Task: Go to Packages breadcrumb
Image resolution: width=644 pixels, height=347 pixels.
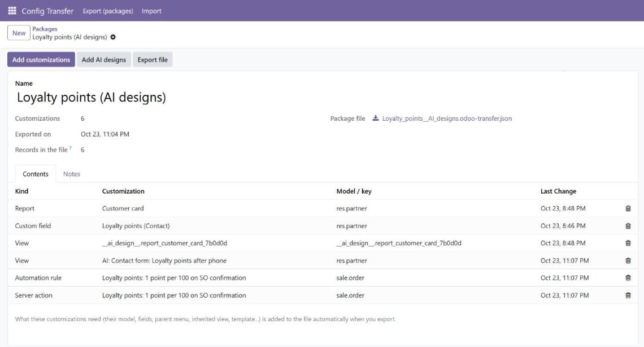Action: (x=45, y=29)
